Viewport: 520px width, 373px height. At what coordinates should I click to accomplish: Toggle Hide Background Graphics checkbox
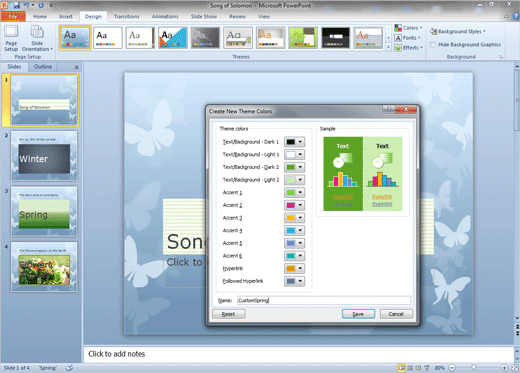click(433, 45)
